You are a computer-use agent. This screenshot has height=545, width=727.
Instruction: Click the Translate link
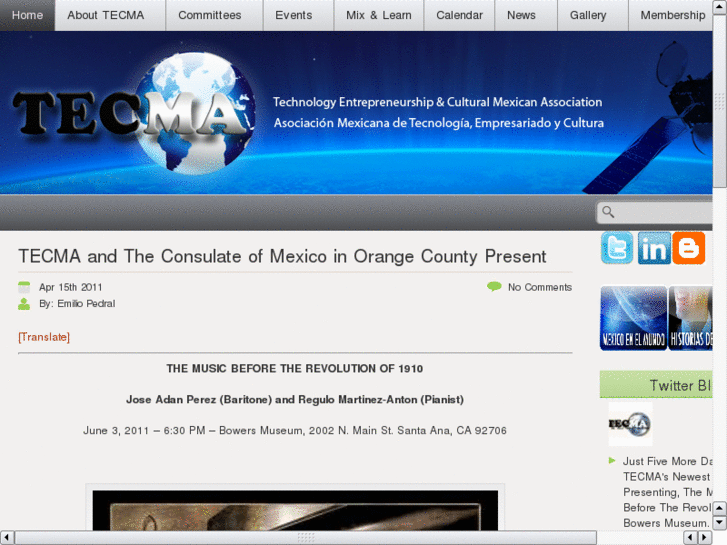[44, 337]
